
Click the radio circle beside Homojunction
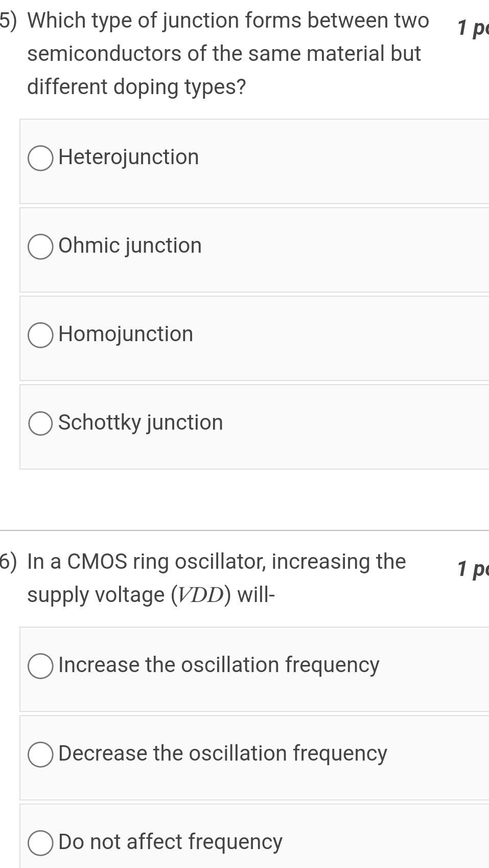(40, 334)
